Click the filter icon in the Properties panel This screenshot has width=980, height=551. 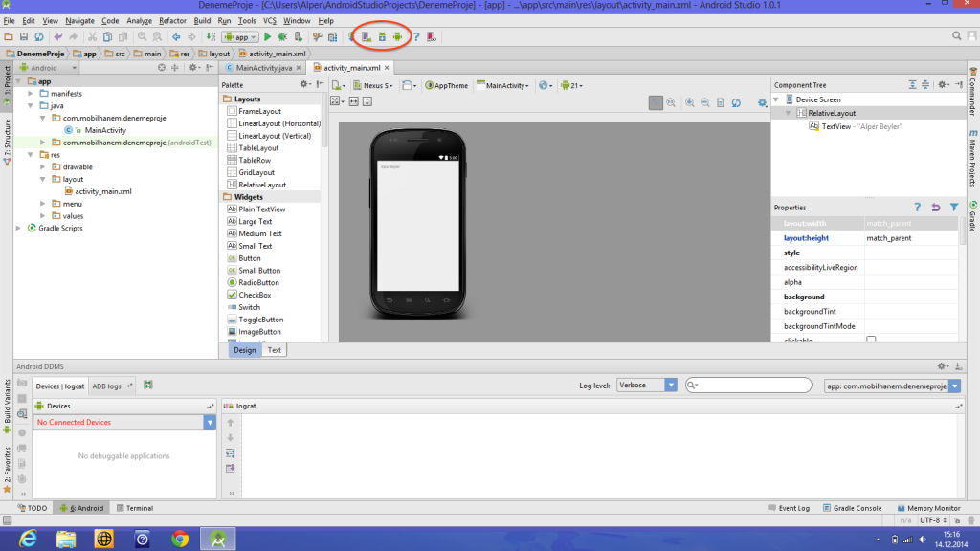click(954, 207)
